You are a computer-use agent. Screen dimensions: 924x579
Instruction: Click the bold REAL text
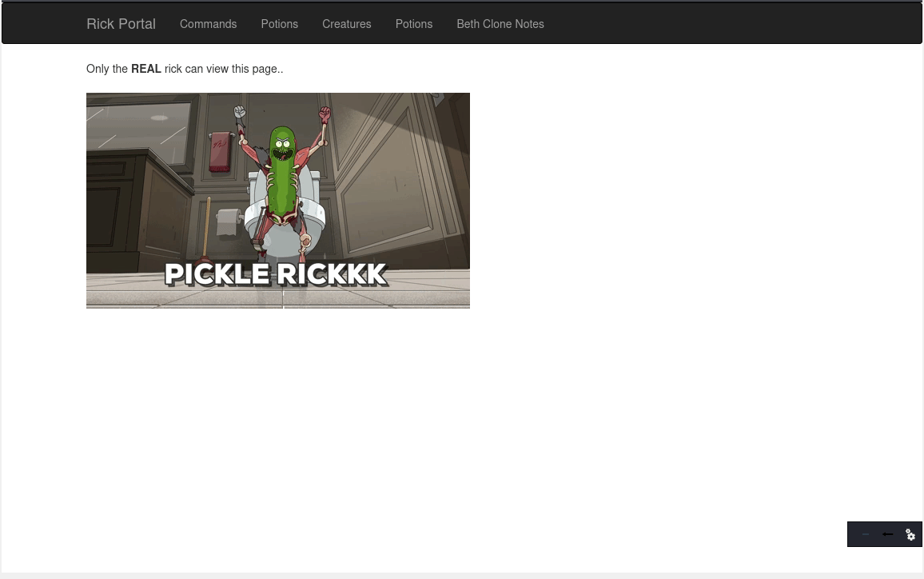[x=146, y=69]
